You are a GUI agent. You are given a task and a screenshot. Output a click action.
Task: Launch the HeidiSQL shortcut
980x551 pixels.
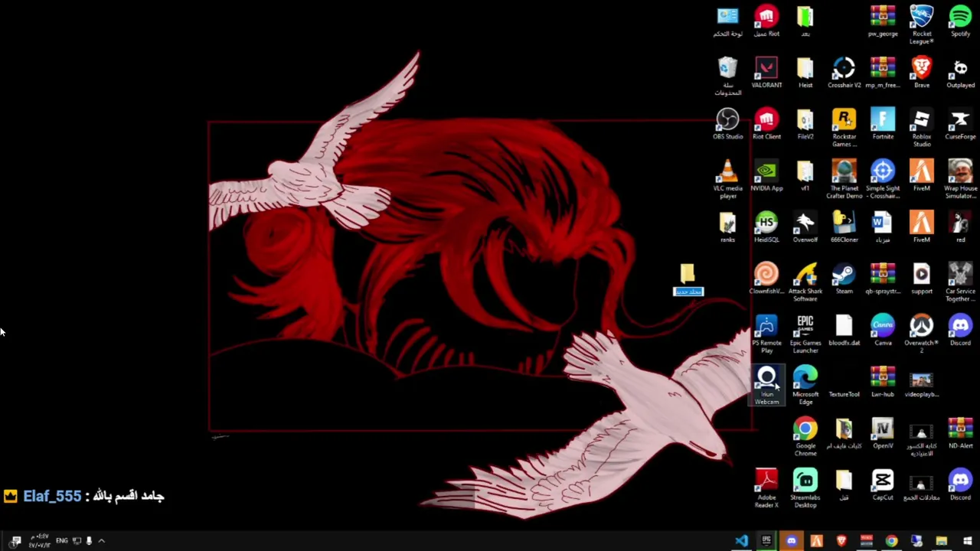(x=766, y=228)
